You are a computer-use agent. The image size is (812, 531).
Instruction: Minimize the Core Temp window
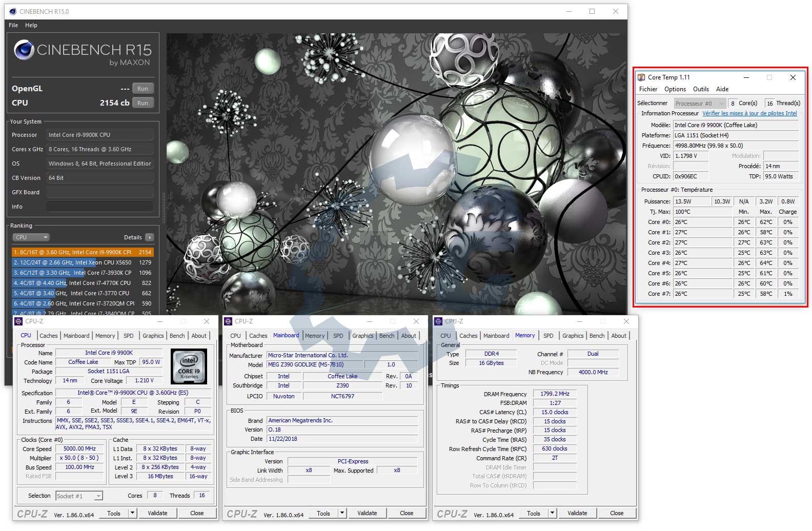(746, 77)
